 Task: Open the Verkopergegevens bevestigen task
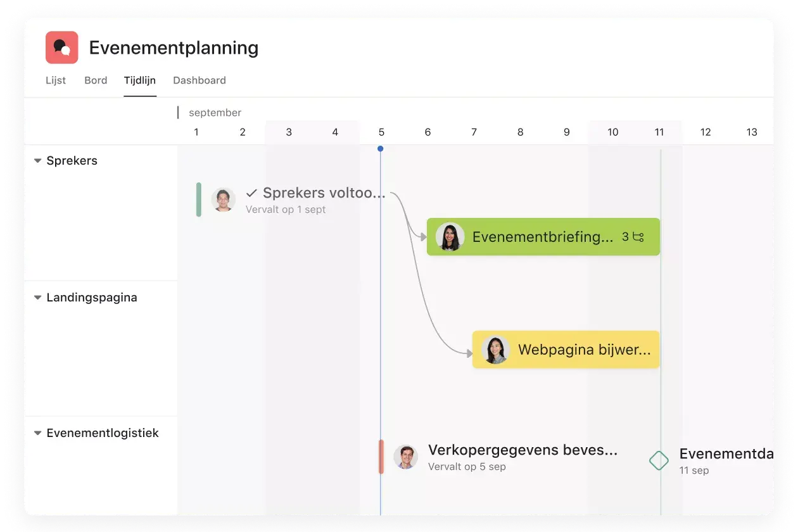(522, 450)
